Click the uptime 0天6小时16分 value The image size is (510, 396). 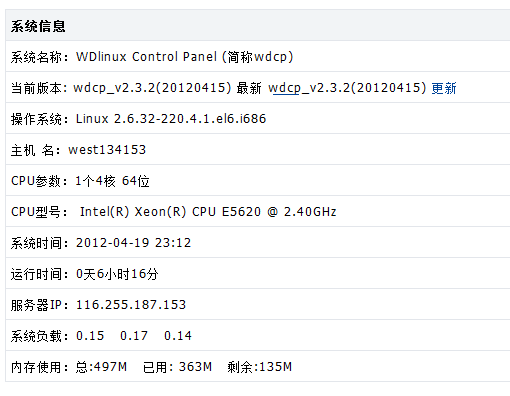point(117,274)
